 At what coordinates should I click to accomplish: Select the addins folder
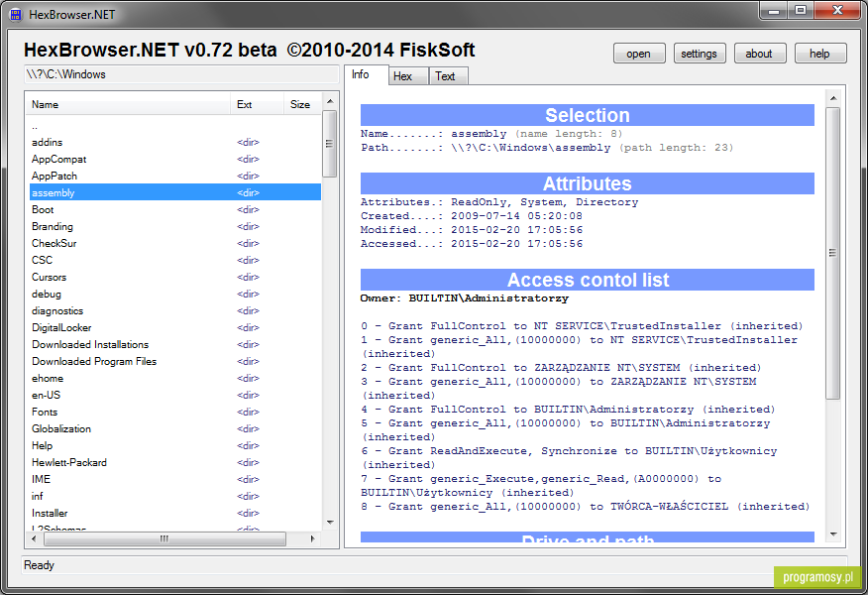pos(175,143)
